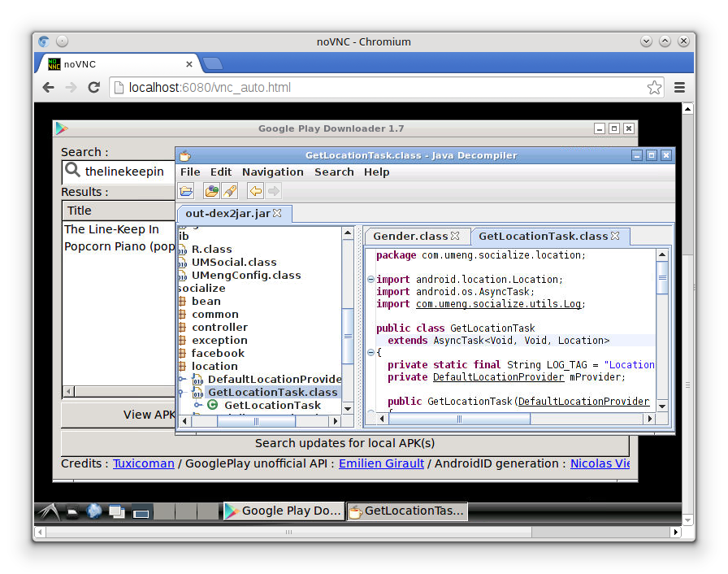Screen dimensions: 728x574
Task: Close the out-dex2jar.jar tab via X
Action: 277,213
